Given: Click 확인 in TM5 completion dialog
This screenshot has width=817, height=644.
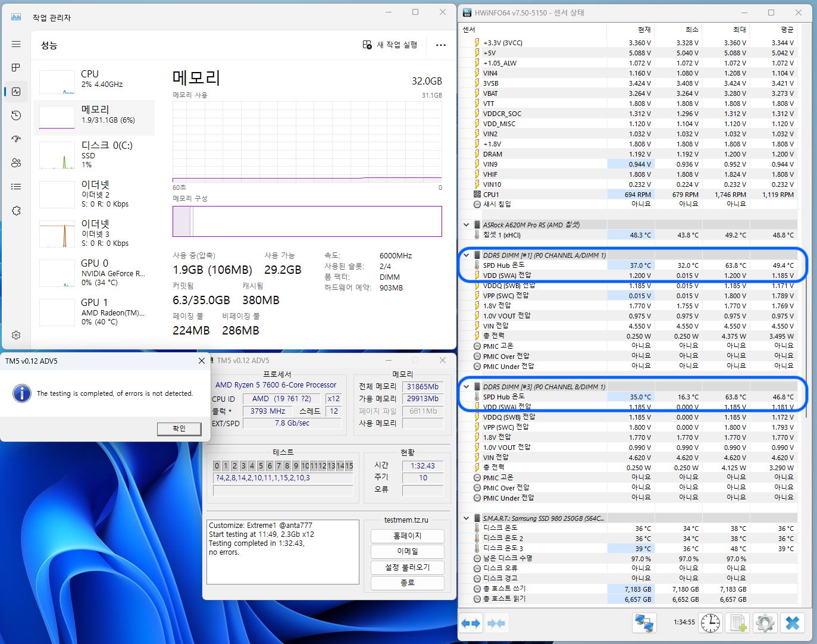Looking at the screenshot, I should (179, 429).
